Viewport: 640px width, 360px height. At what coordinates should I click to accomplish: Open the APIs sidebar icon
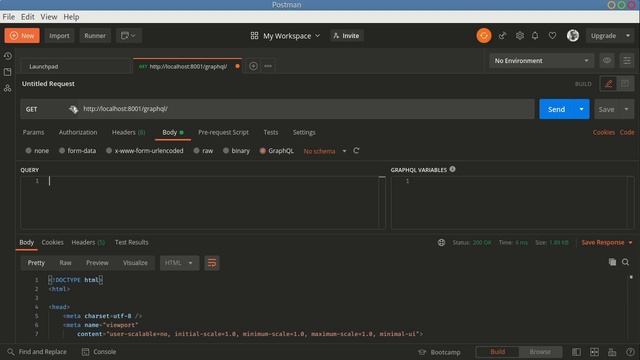pyautogui.click(x=7, y=88)
